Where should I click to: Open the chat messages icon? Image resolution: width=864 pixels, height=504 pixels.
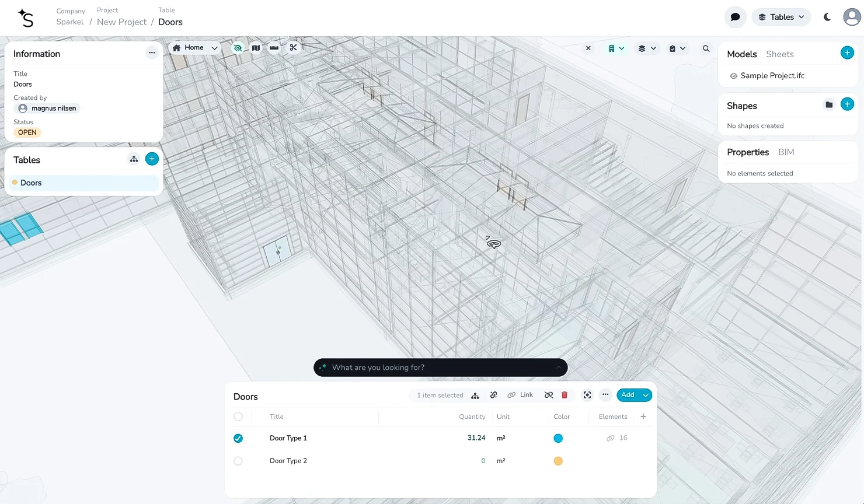[x=735, y=17]
